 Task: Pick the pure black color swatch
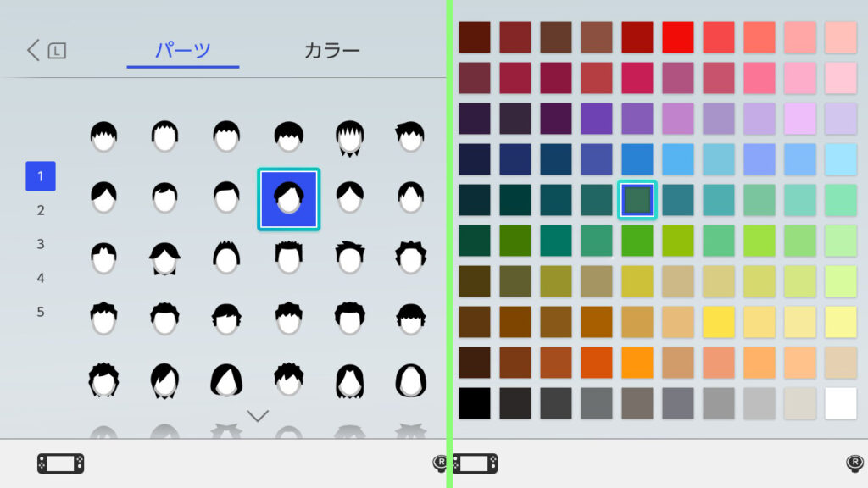(475, 403)
